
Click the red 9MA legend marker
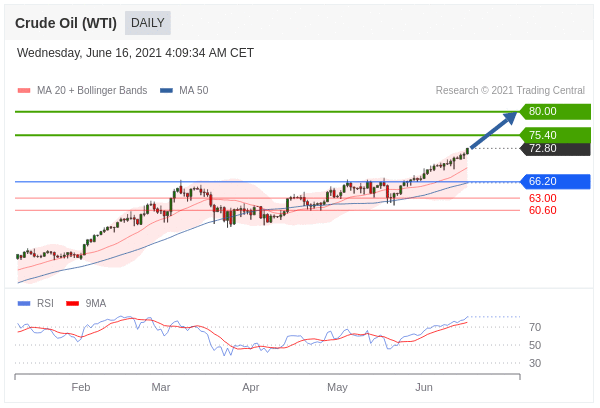click(72, 303)
